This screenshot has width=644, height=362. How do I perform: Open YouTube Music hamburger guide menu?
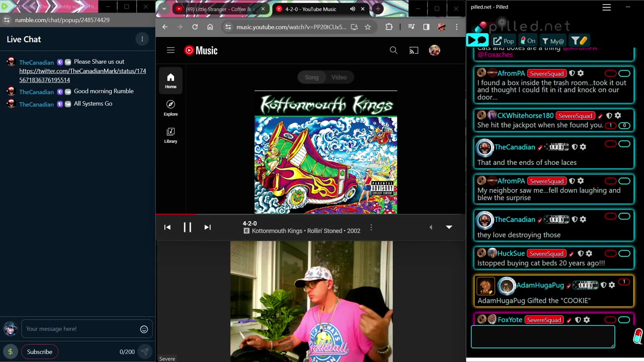171,50
